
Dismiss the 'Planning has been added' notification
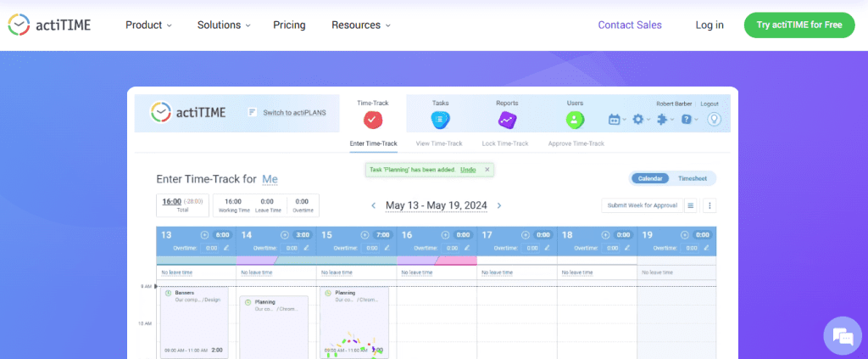[487, 170]
